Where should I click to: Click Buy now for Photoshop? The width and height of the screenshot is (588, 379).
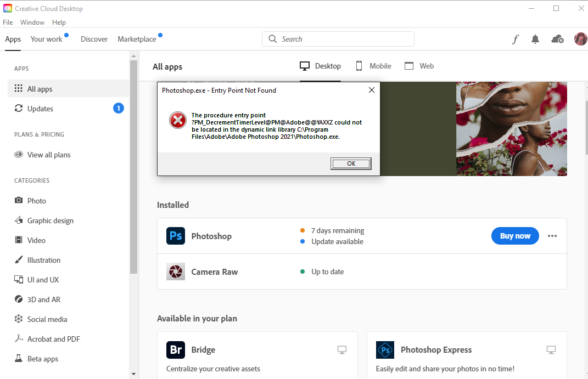515,236
